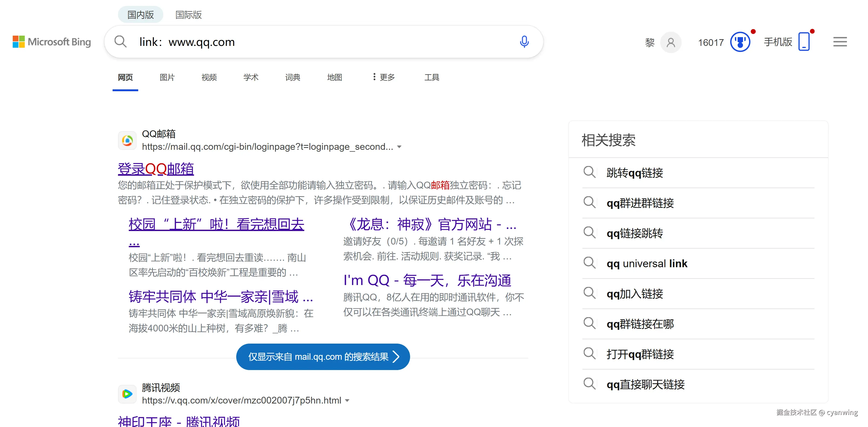Click the QQ邮箱 site favicon
This screenshot has height=427, width=868.
(x=127, y=140)
